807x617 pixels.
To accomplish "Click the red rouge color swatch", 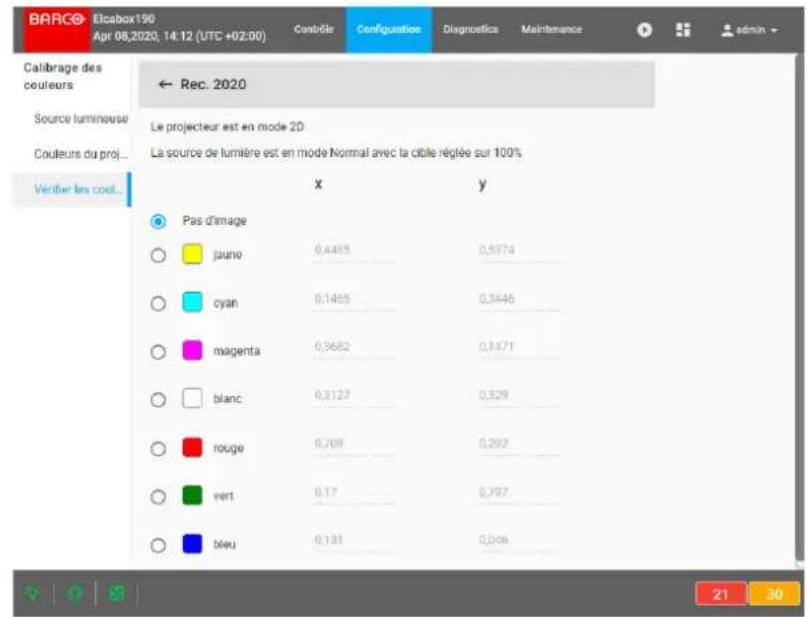I will click(x=192, y=447).
